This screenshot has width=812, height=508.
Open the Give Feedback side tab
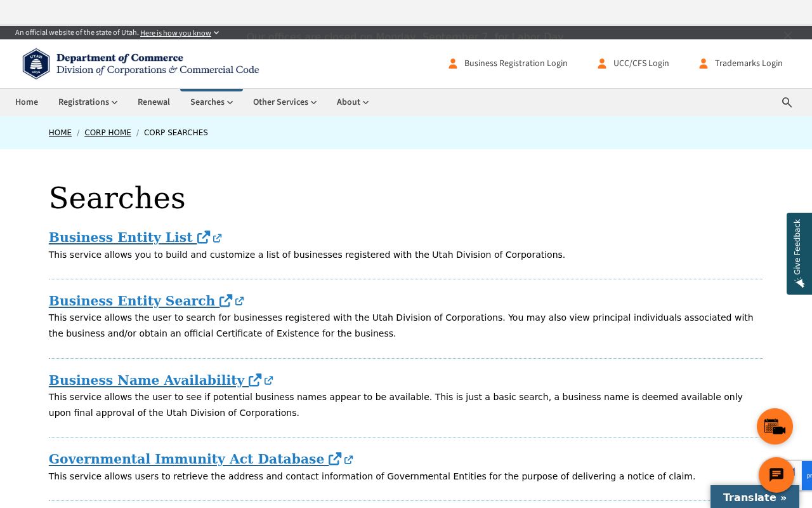point(799,253)
